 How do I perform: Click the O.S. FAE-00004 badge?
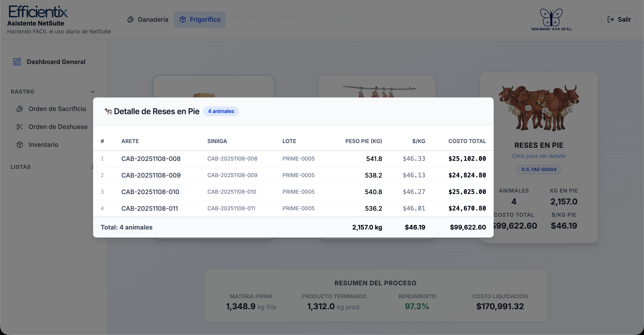tap(539, 170)
